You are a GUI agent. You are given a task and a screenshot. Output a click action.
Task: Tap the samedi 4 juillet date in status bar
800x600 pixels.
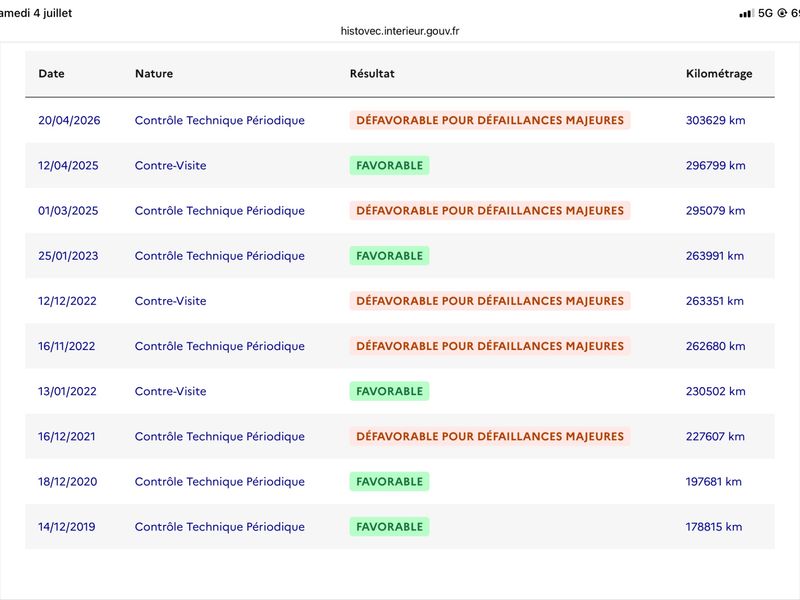pyautogui.click(x=36, y=13)
